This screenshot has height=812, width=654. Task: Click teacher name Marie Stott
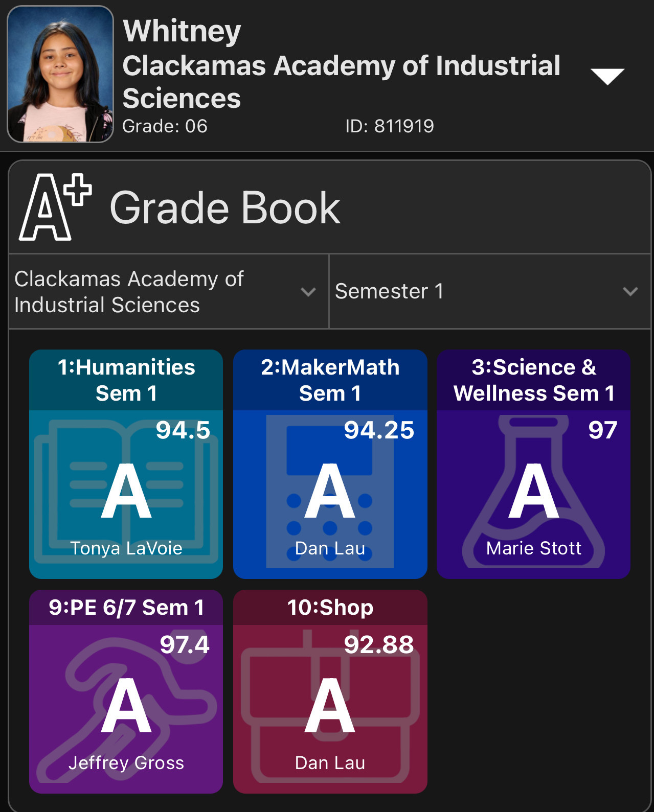coord(533,548)
